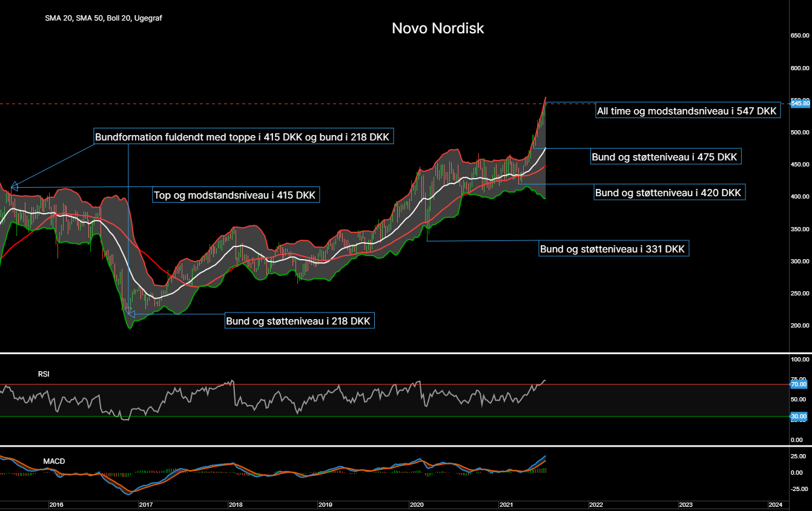Click the MACD panel label

[54, 461]
